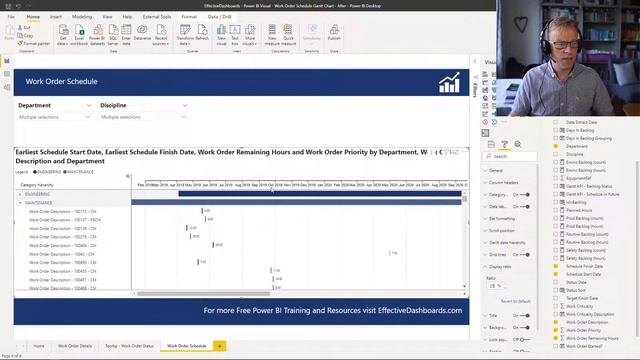
Task: Click the Publish icon
Action: click(x=334, y=30)
